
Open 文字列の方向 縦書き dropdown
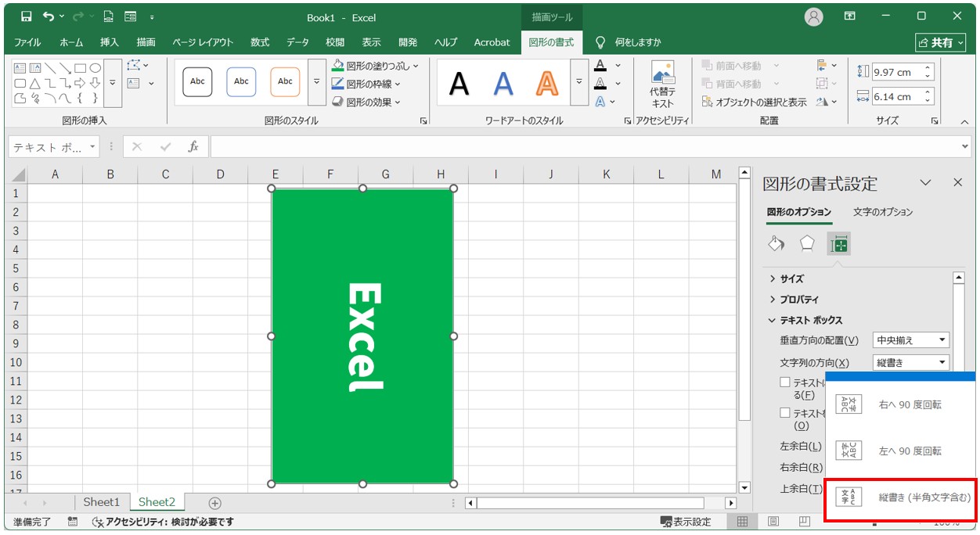[x=911, y=362]
